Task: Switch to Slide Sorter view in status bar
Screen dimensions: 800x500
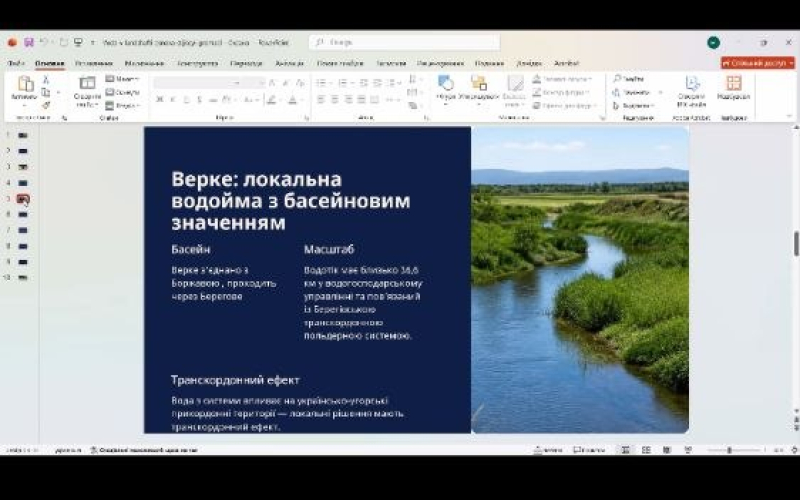Action: [646, 449]
